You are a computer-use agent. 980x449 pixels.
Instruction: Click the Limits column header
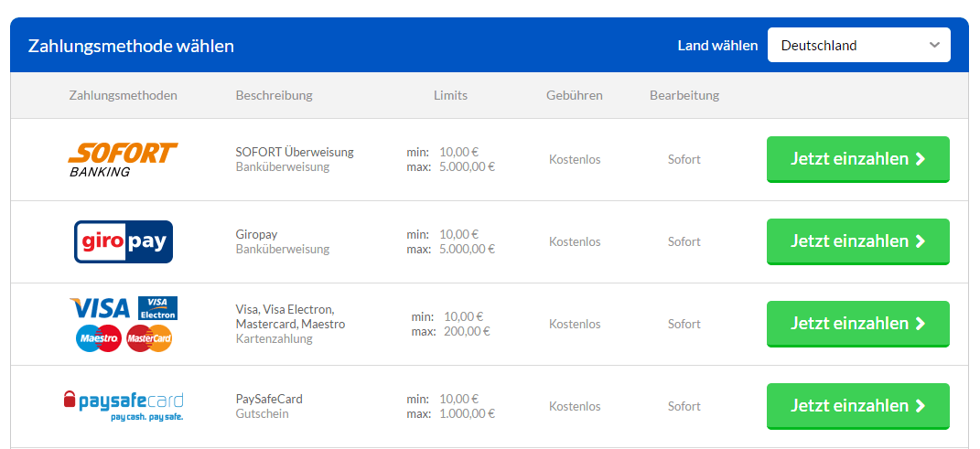tap(450, 95)
